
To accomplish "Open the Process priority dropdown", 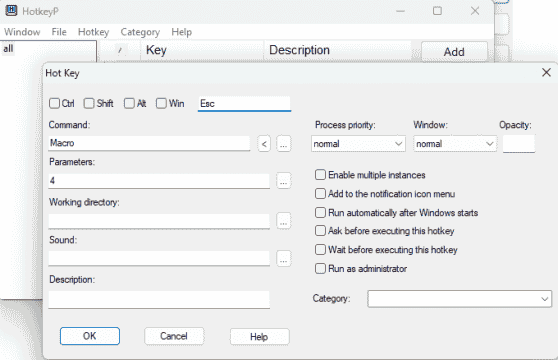I will pos(358,144).
